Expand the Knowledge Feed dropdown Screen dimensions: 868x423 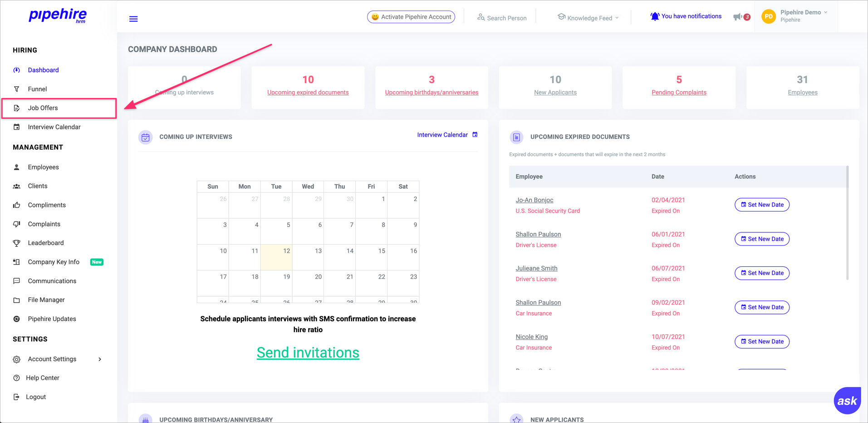click(588, 18)
